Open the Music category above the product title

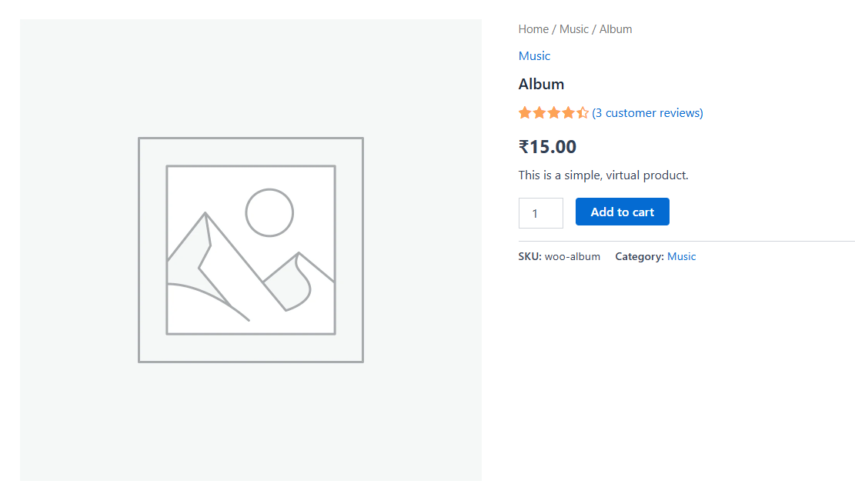click(534, 55)
